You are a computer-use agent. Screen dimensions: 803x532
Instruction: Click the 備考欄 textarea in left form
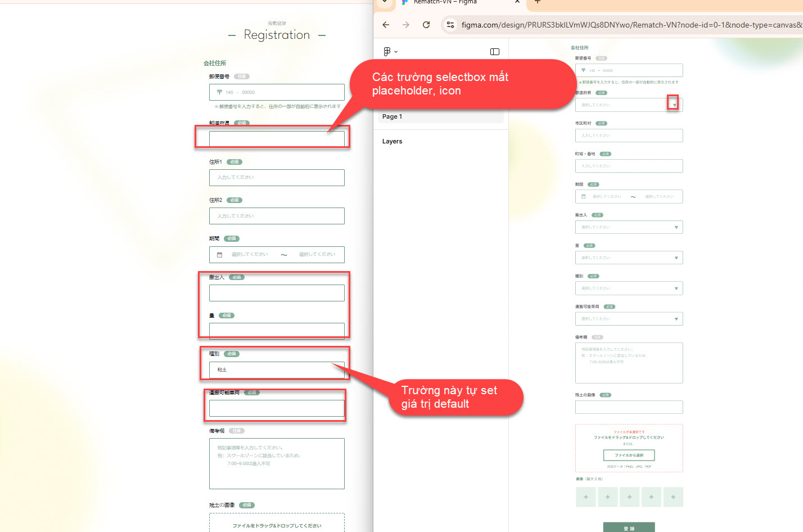[277, 463]
